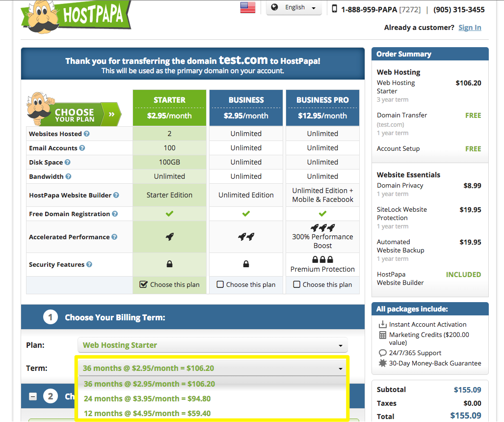Click Business Pro free domain checkmark
Screen dimensions: 504x422
(322, 214)
